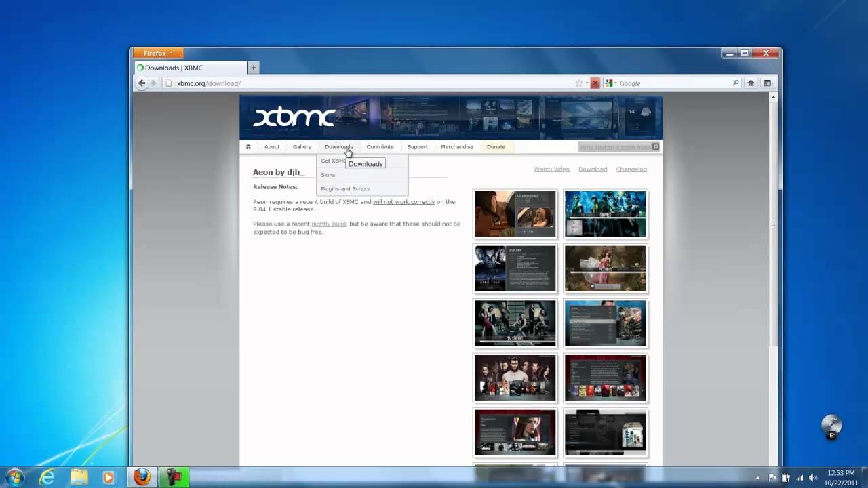Click the house icon in XBMC navigation
Image resolution: width=868 pixels, height=488 pixels.
[248, 147]
